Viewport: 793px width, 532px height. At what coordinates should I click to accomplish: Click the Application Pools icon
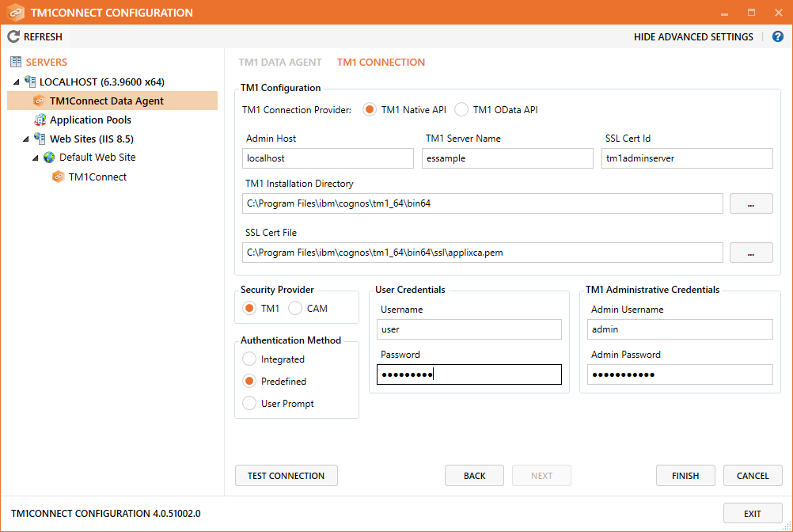40,120
